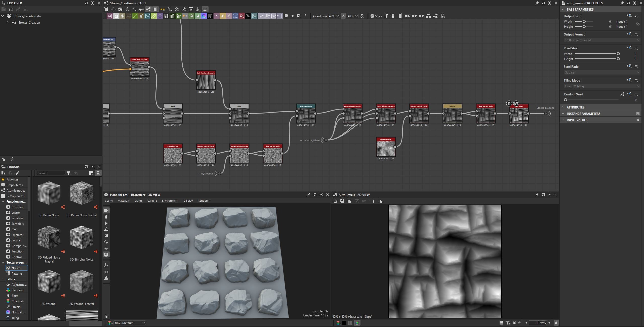Add a Blend node from toolbar

[x=116, y=16]
